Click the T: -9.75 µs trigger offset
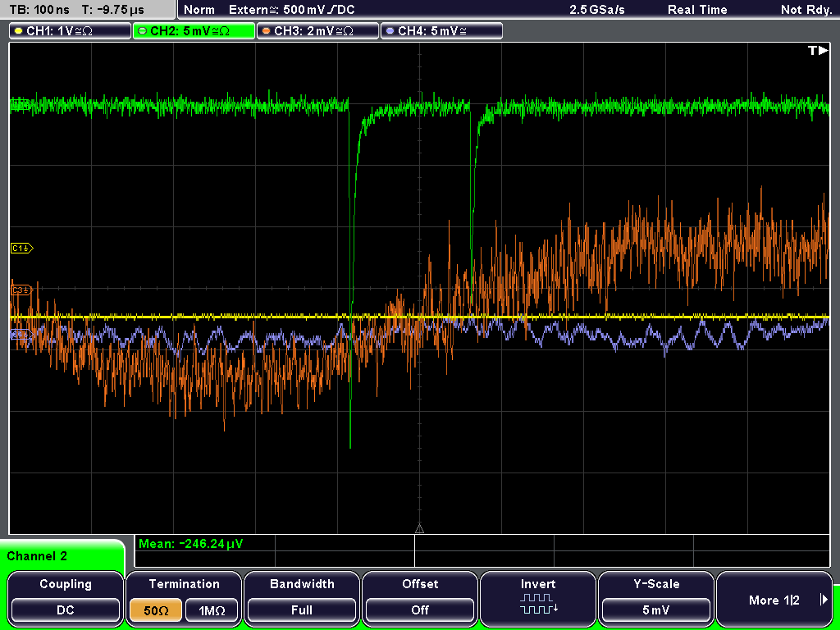The height and width of the screenshot is (630, 840). pyautogui.click(x=113, y=10)
